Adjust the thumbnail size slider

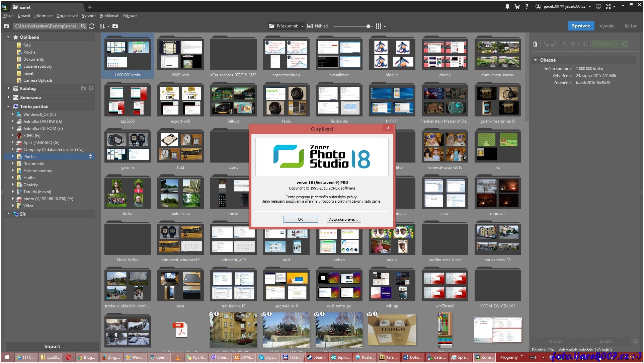pyautogui.click(x=368, y=26)
